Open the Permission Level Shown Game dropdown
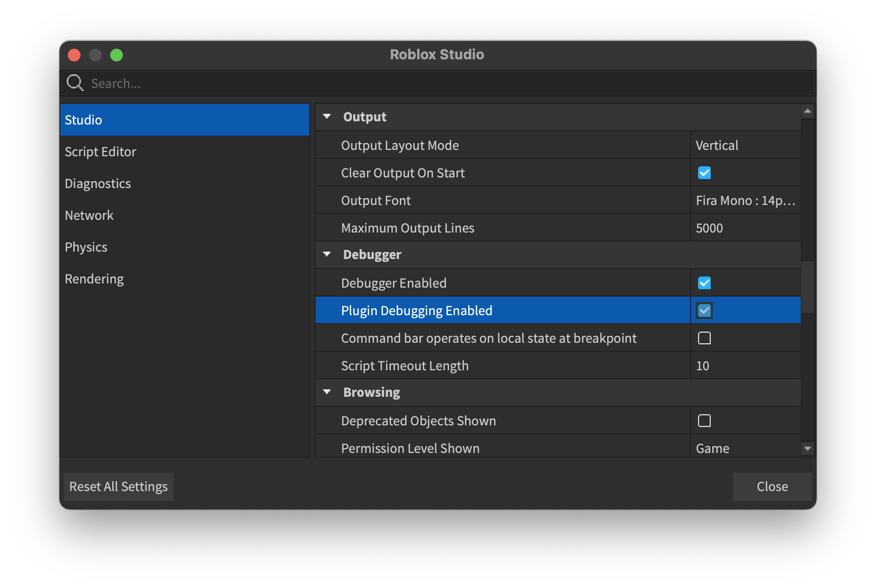Screen dimensions: 876x588 click(x=746, y=448)
